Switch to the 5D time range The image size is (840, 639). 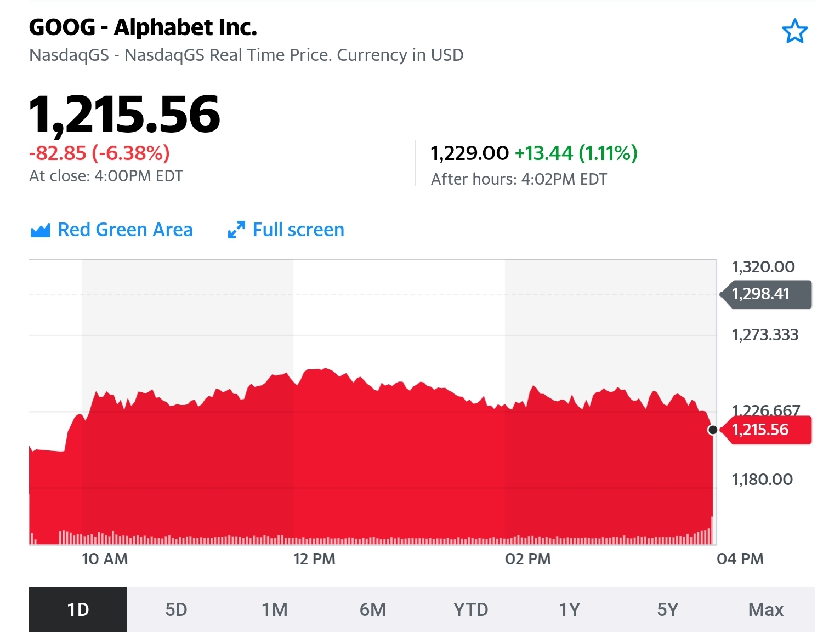pos(176,609)
